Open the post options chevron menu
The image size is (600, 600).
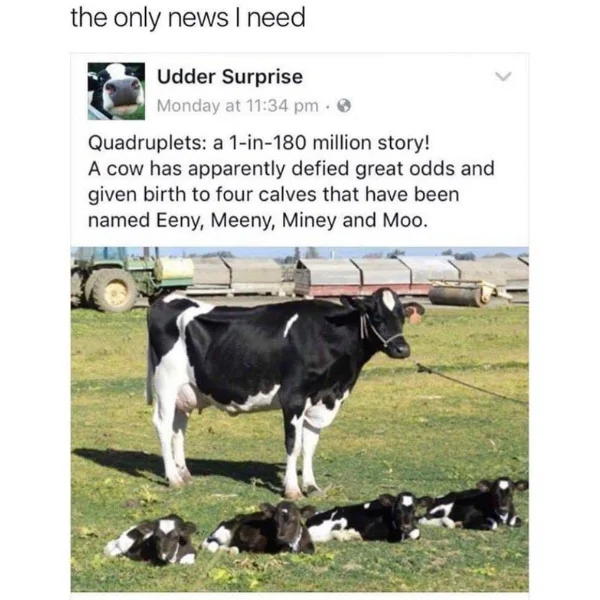coord(503,77)
